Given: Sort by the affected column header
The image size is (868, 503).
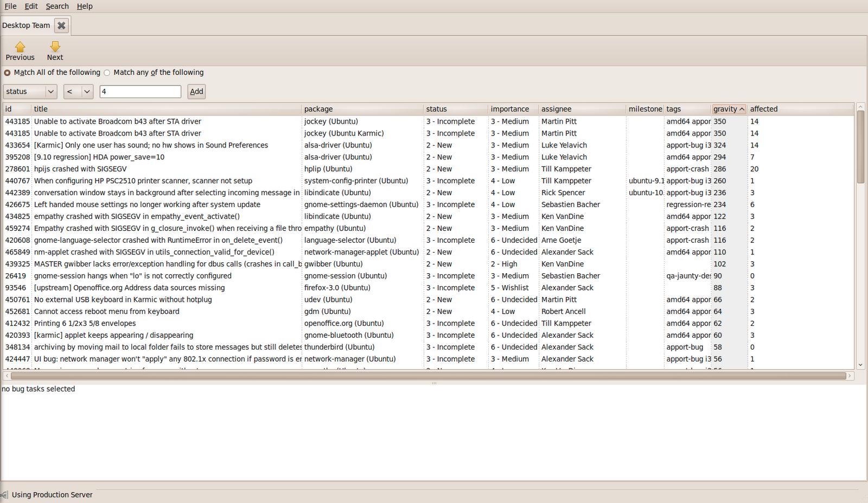Looking at the screenshot, I should (x=801, y=109).
